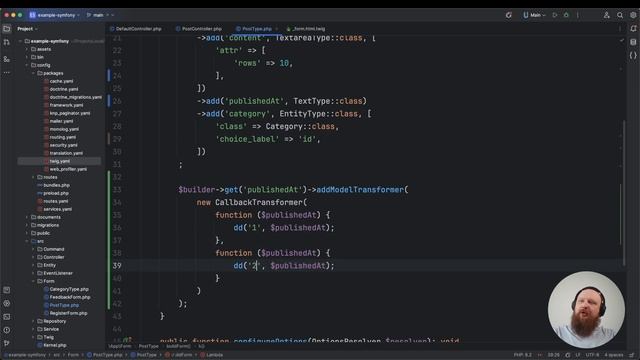Open security.yaml in project tree
Viewport: 640px width, 360px height.
click(x=63, y=145)
